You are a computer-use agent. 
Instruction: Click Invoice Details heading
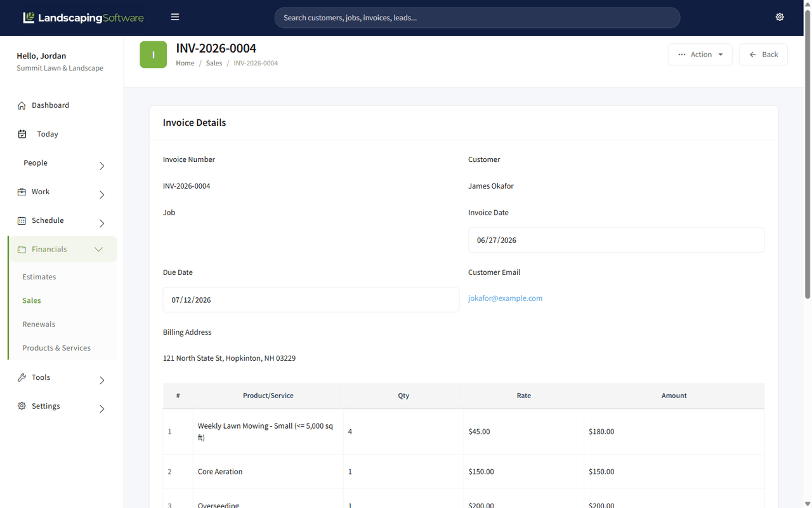click(194, 123)
